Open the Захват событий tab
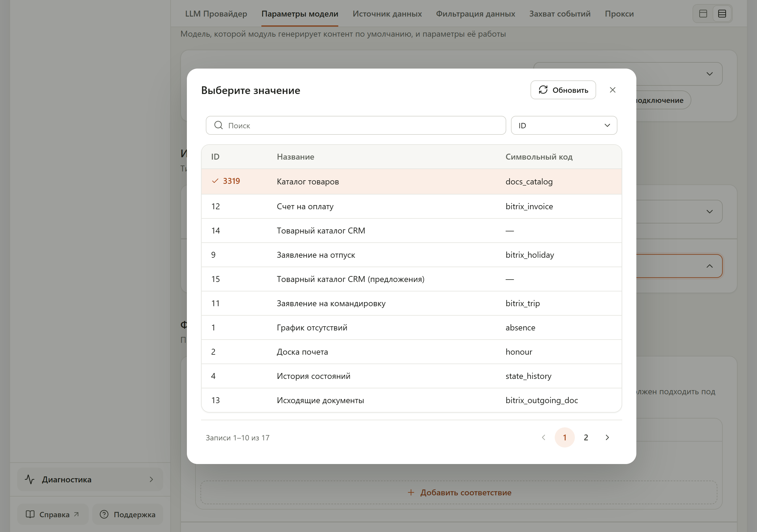 click(x=560, y=14)
